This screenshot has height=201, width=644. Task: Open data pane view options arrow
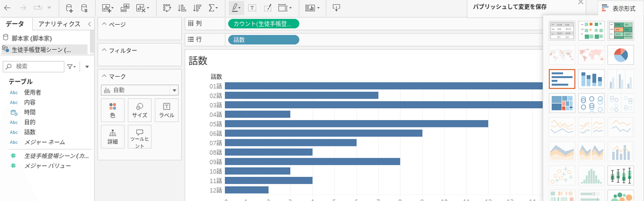(87, 67)
